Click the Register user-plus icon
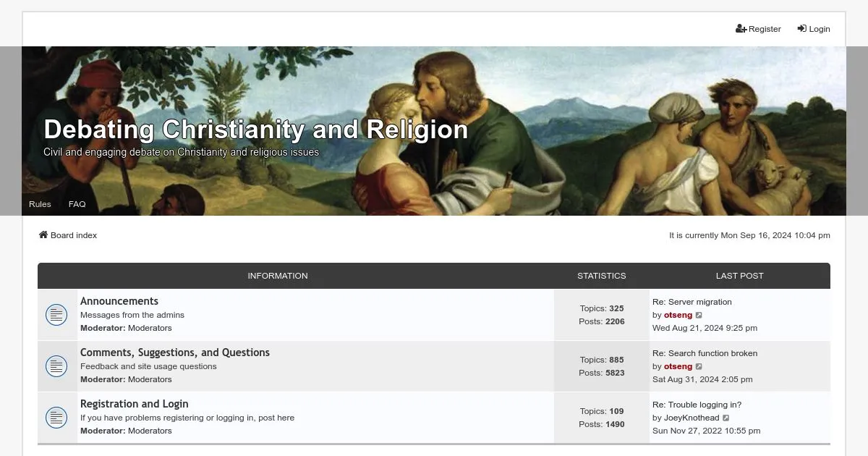Image resolution: width=868 pixels, height=456 pixels. (741, 29)
